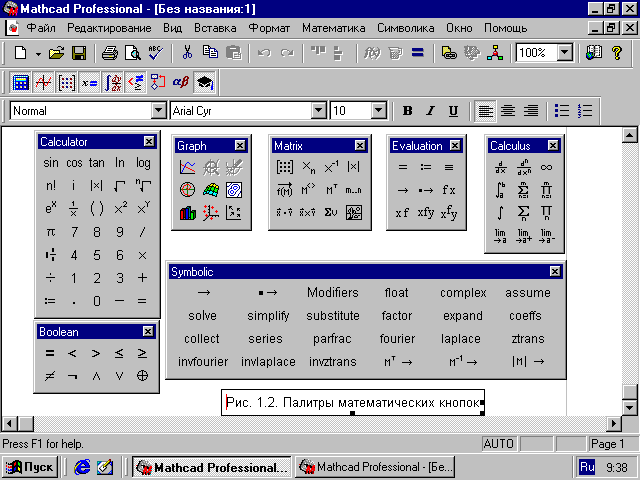Click horizontal scrollbar right arrow

coord(613,424)
